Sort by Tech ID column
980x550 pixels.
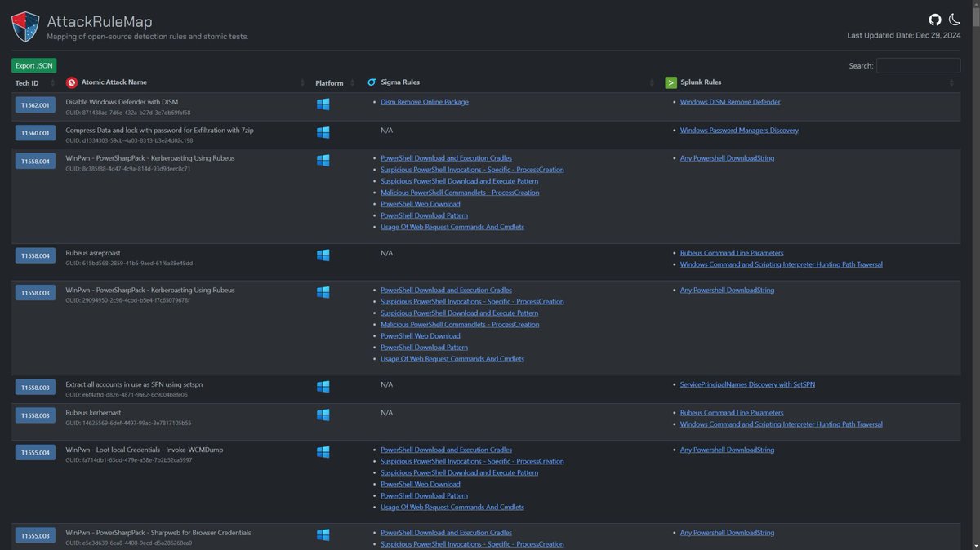(x=35, y=82)
